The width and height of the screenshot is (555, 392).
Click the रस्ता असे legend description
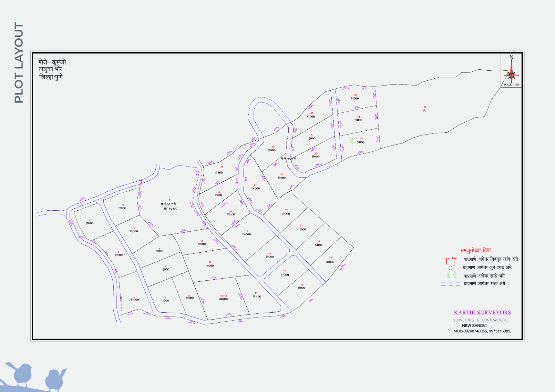click(x=485, y=284)
